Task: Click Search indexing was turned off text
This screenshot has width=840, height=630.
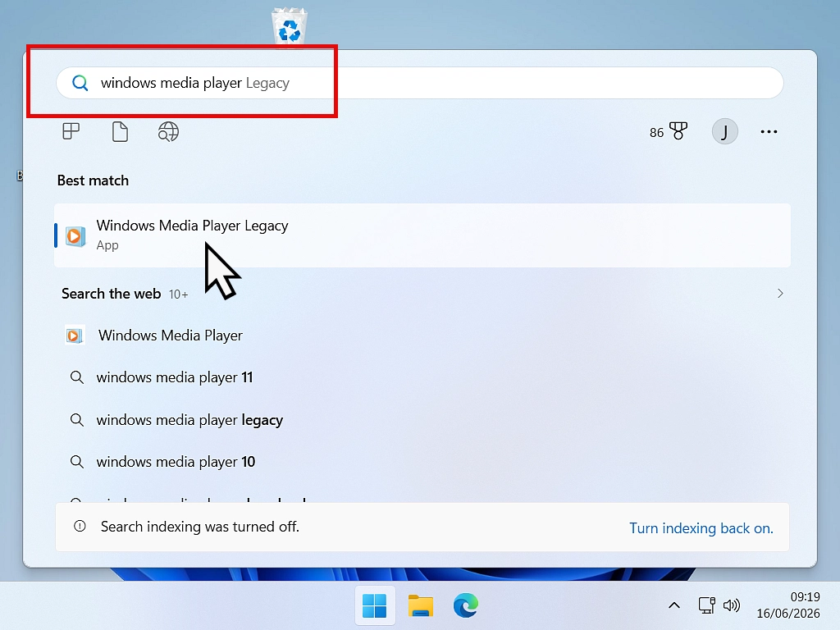Action: point(200,527)
